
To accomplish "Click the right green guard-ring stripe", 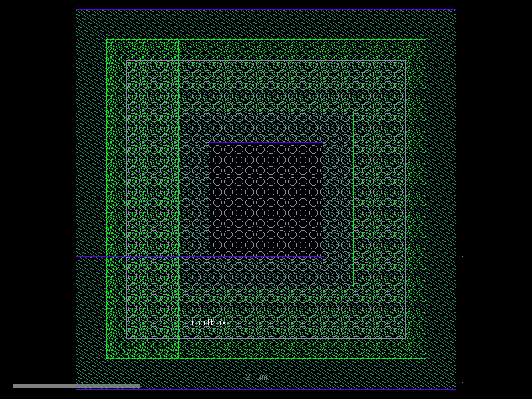I will coord(416,199).
